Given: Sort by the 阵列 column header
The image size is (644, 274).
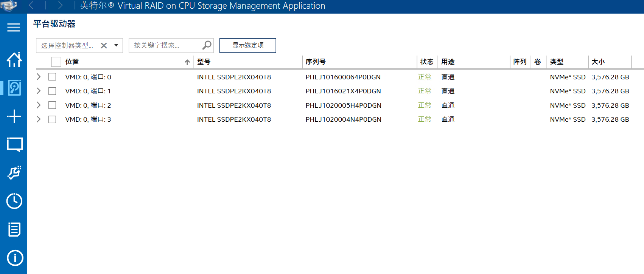Looking at the screenshot, I should 520,62.
